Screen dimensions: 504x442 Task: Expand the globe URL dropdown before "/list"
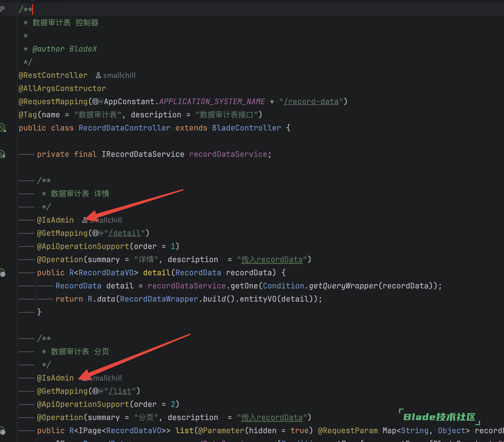pyautogui.click(x=98, y=391)
